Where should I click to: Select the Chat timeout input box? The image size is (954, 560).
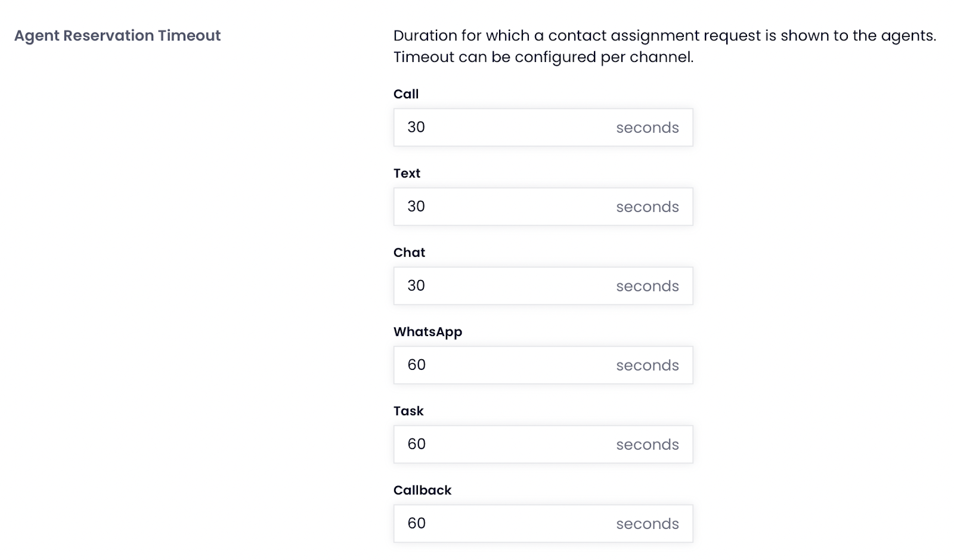tap(543, 286)
